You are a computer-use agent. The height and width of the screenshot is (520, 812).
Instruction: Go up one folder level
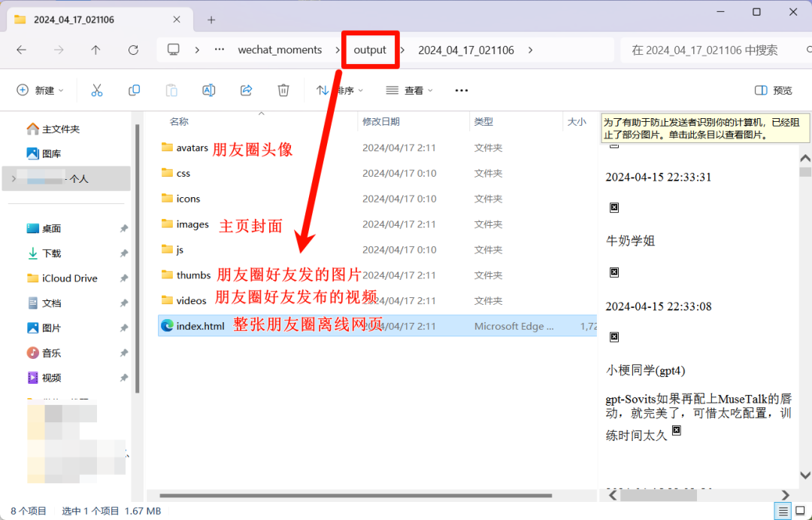click(95, 50)
